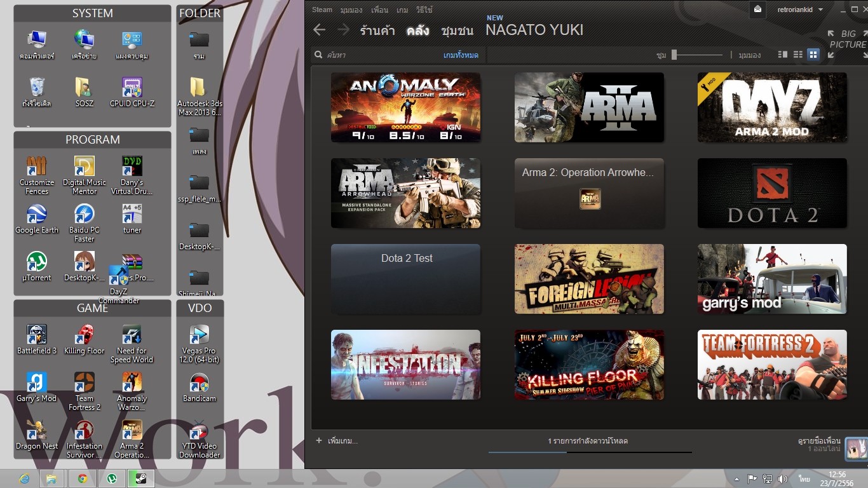Open Google Chrome from the taskbar
This screenshot has height=488, width=868.
(82, 478)
